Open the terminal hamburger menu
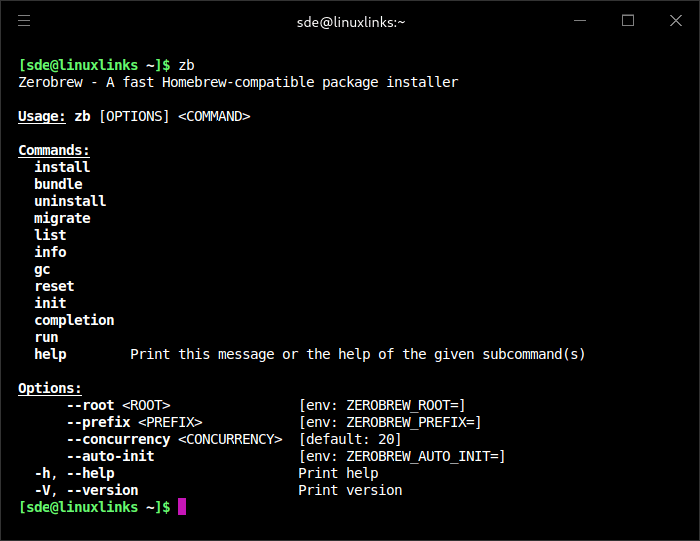The height and width of the screenshot is (541, 700). tap(24, 20)
